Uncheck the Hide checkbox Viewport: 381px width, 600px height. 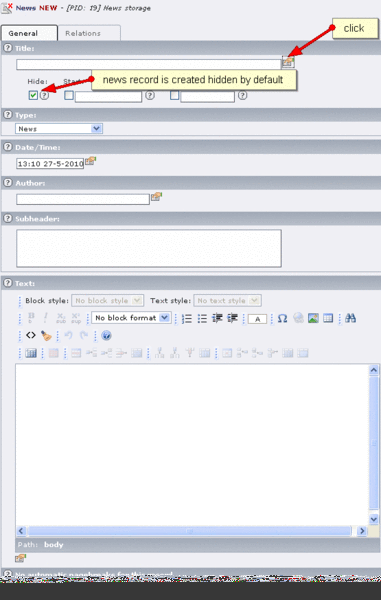click(x=33, y=95)
